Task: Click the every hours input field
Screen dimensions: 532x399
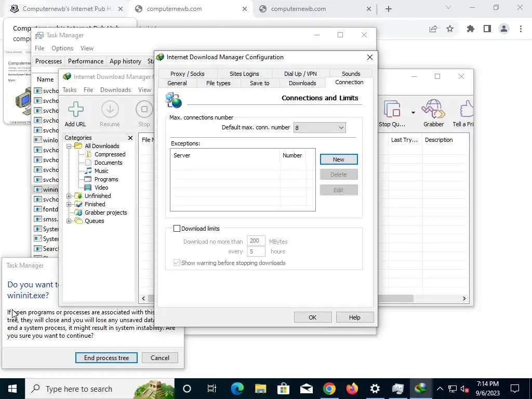Action: tap(256, 251)
